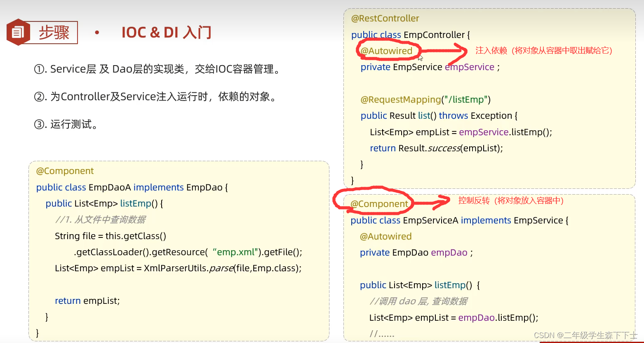The height and width of the screenshot is (343, 644).
Task: Select line 'public class EmpController {'
Action: coord(411,35)
